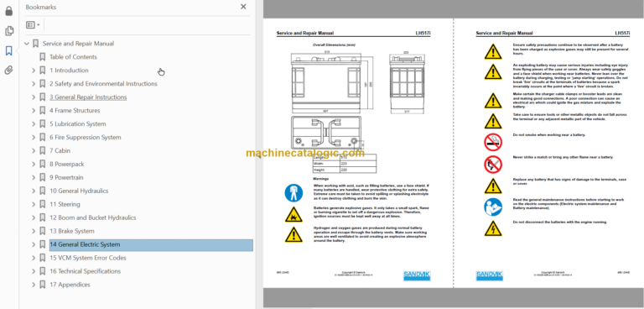The height and width of the screenshot is (309, 644).
Task: Open 15 VCM System Error Codes
Action: pos(88,258)
